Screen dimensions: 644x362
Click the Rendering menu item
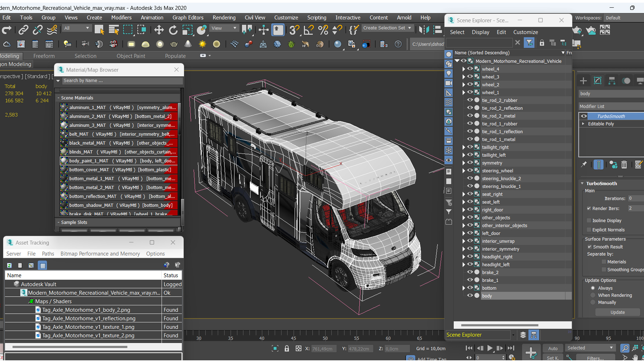pos(224,18)
